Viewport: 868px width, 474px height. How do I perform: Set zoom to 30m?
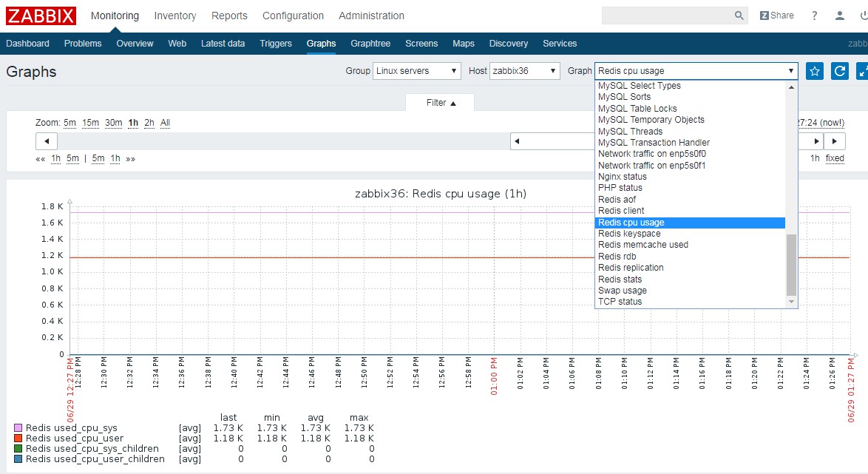tap(113, 123)
